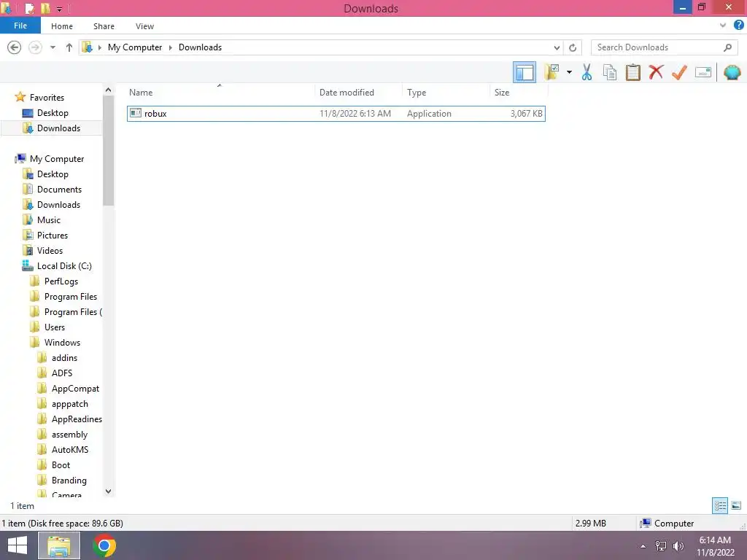Open PerfLogs folder in tree
The image size is (747, 560).
61,281
